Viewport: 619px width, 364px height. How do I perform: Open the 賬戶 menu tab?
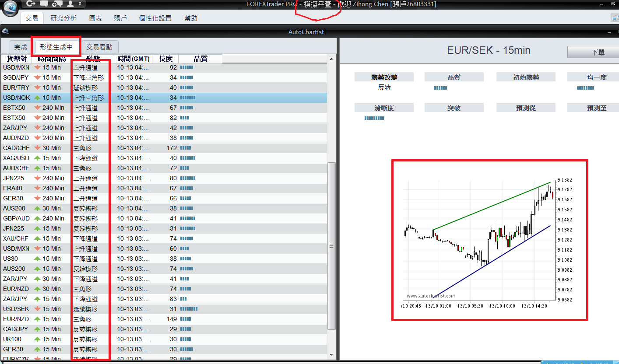click(x=120, y=18)
